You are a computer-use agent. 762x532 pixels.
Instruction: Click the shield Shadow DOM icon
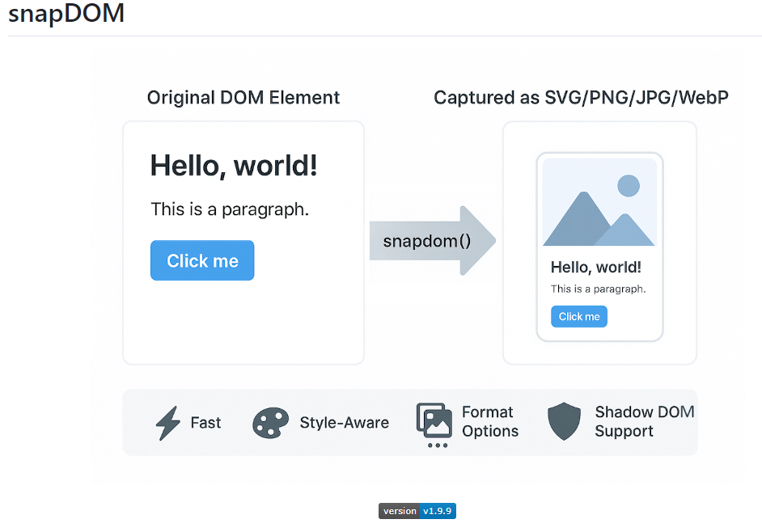click(x=564, y=422)
